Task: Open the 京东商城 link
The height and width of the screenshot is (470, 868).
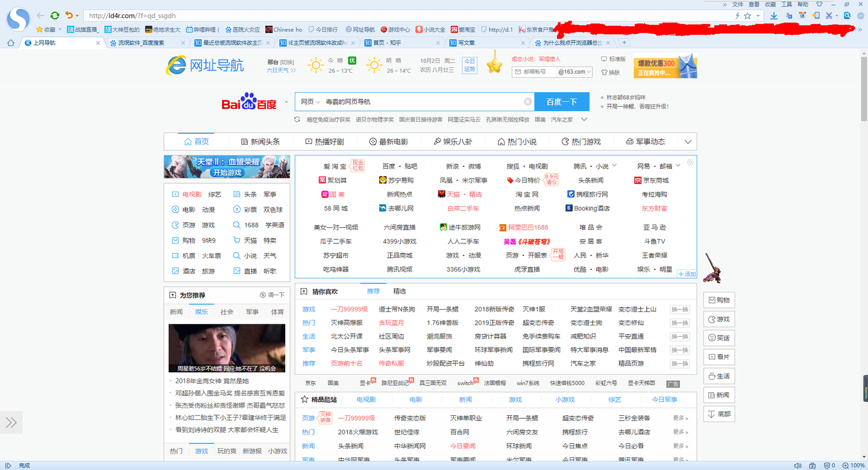Action: tap(652, 180)
